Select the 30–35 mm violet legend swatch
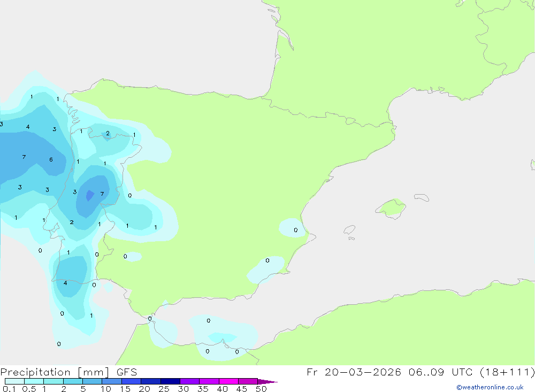 coord(190,381)
